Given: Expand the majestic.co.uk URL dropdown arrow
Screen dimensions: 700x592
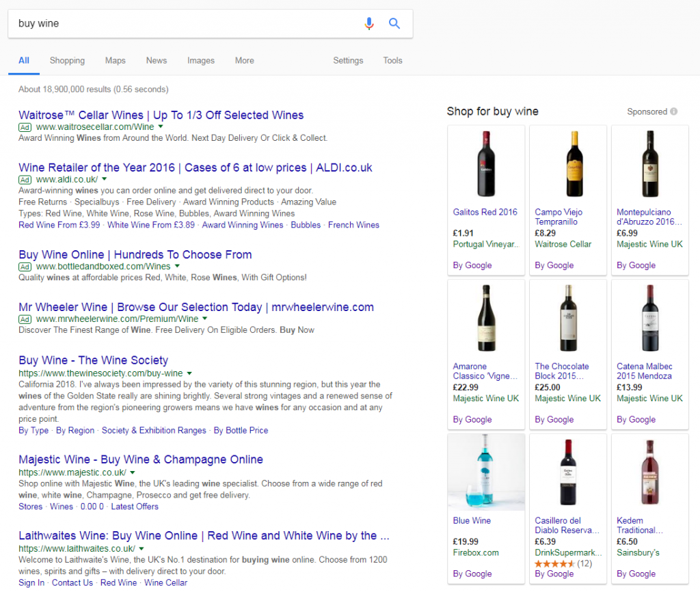Looking at the screenshot, I should point(133,472).
